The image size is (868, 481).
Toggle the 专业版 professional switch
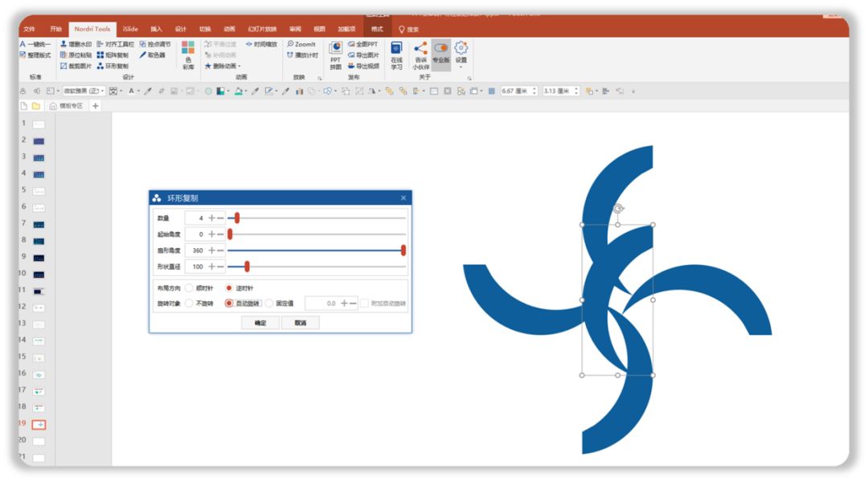click(x=441, y=55)
